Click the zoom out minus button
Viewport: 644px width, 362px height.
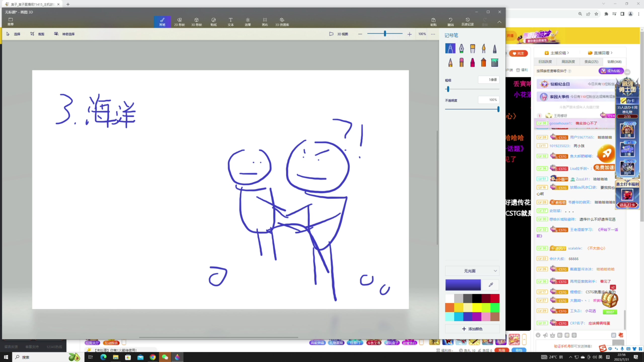[x=360, y=34]
